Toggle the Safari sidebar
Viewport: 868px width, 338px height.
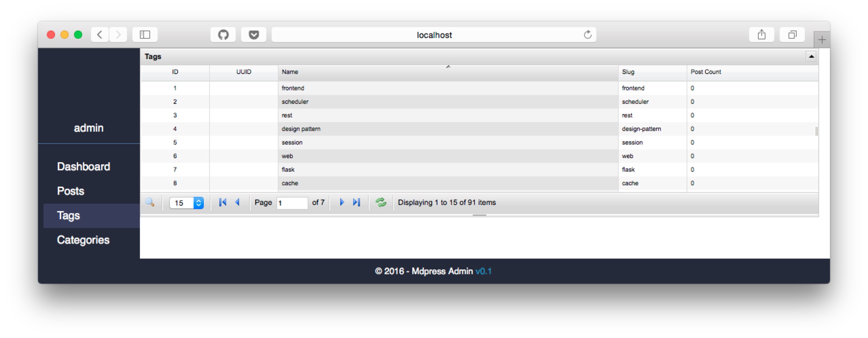tap(145, 35)
